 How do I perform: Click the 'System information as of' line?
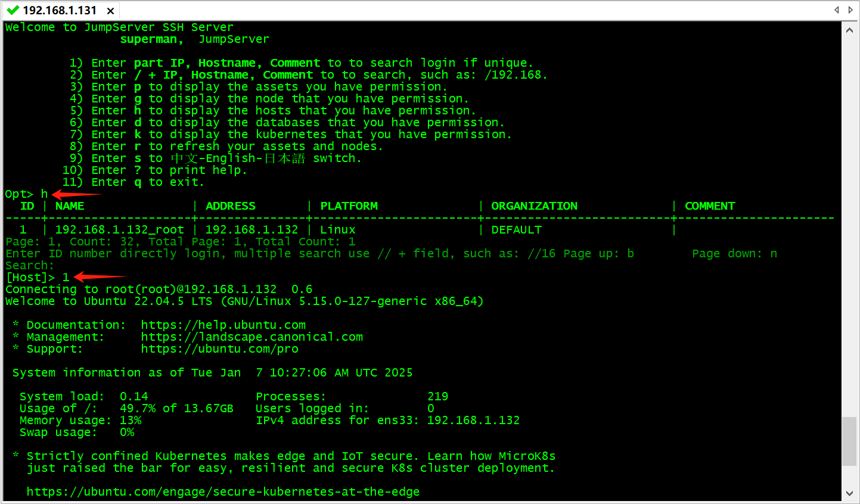(x=213, y=372)
